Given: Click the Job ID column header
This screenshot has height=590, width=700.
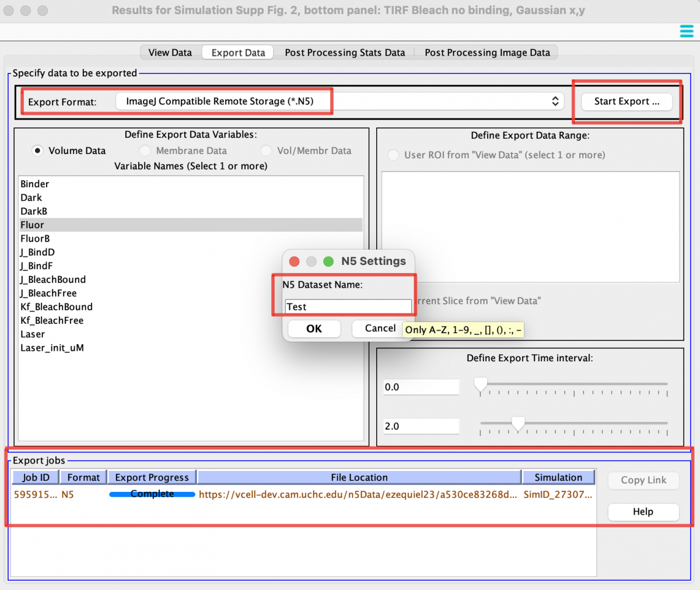Looking at the screenshot, I should point(35,477).
